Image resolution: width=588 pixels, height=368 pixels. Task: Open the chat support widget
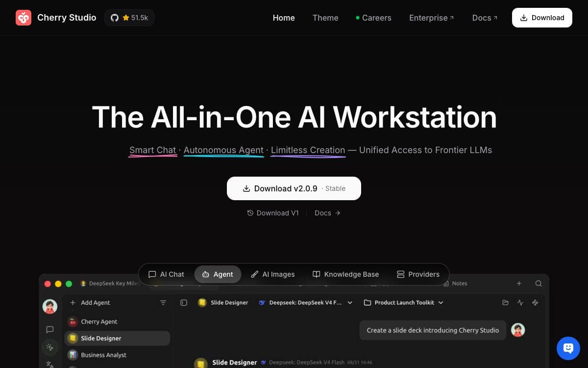pyautogui.click(x=568, y=348)
